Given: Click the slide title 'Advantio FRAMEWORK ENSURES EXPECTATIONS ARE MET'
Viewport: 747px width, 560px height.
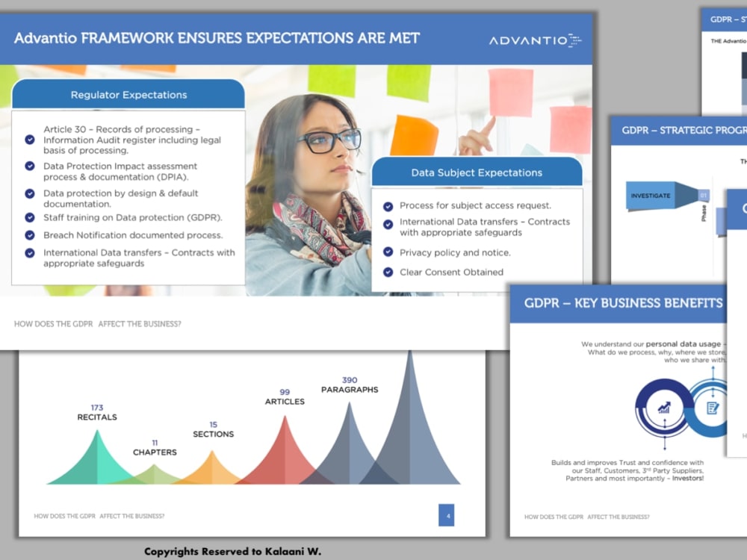Looking at the screenshot, I should [217, 38].
